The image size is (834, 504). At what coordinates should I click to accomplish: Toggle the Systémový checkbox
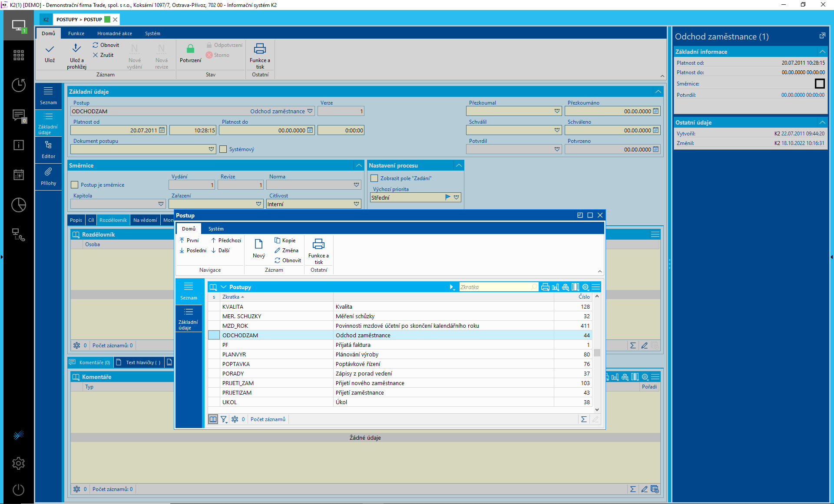(223, 149)
